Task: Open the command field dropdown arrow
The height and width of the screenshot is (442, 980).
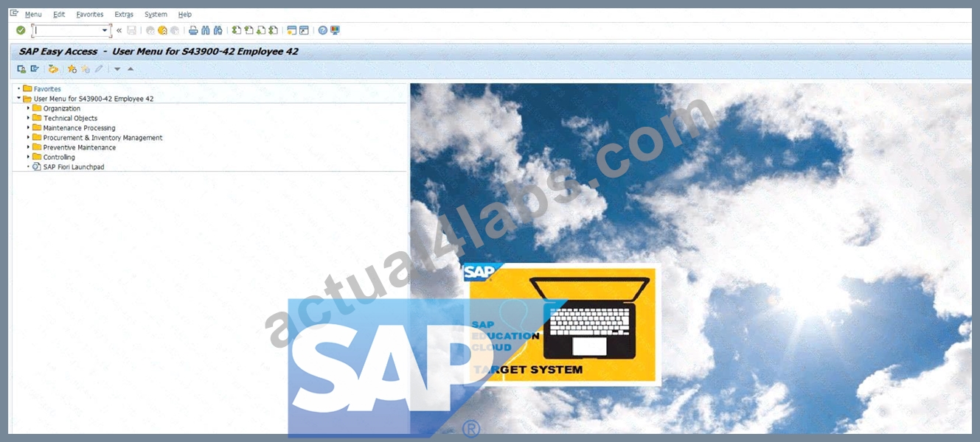Action: pos(105,30)
